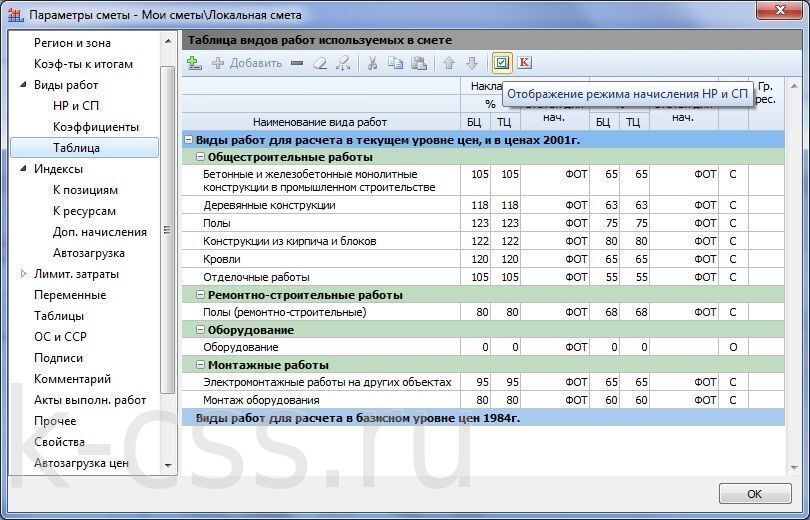Open Подписи section
810x520 pixels.
(x=58, y=358)
